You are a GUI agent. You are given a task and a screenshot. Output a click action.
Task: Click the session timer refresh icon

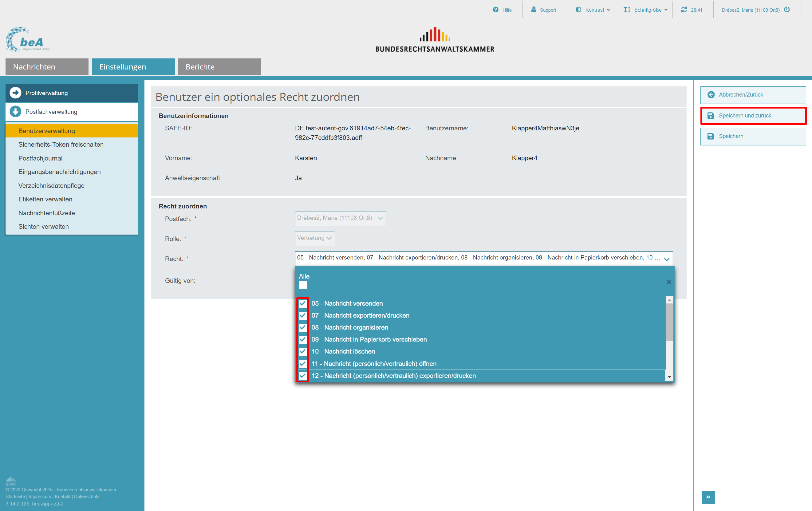[x=684, y=10]
